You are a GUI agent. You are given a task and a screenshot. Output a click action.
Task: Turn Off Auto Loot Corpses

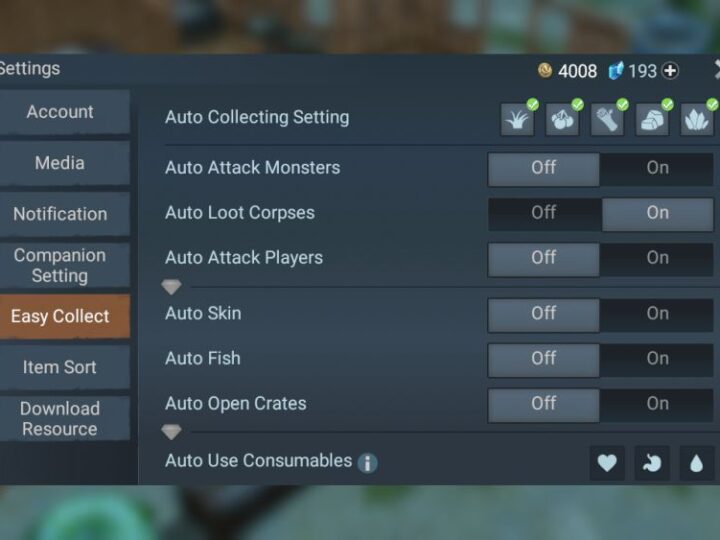544,214
